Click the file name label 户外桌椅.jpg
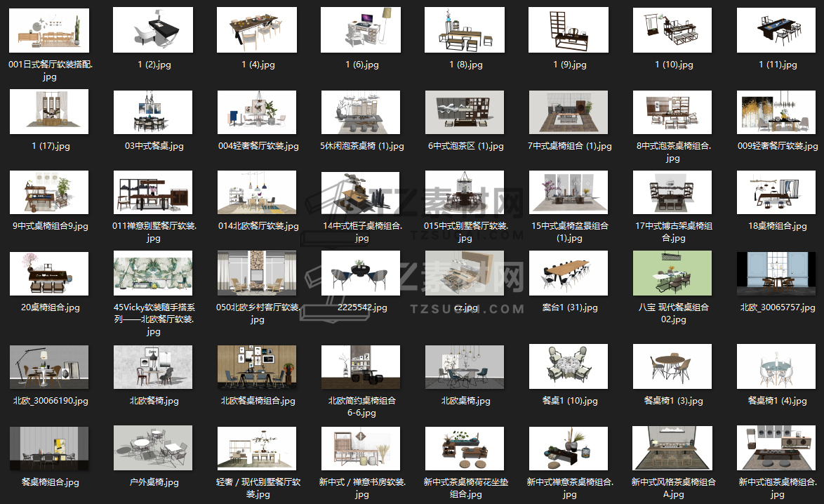The height and width of the screenshot is (504, 824). click(x=154, y=482)
